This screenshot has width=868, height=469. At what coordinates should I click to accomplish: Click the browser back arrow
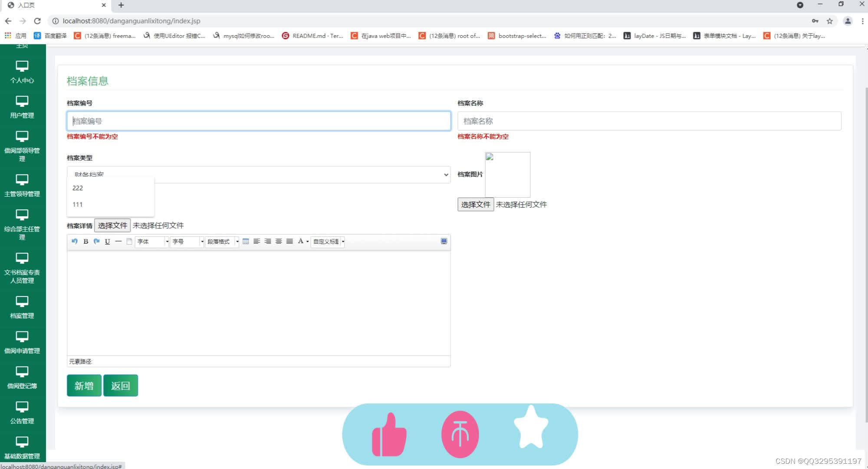tap(8, 21)
